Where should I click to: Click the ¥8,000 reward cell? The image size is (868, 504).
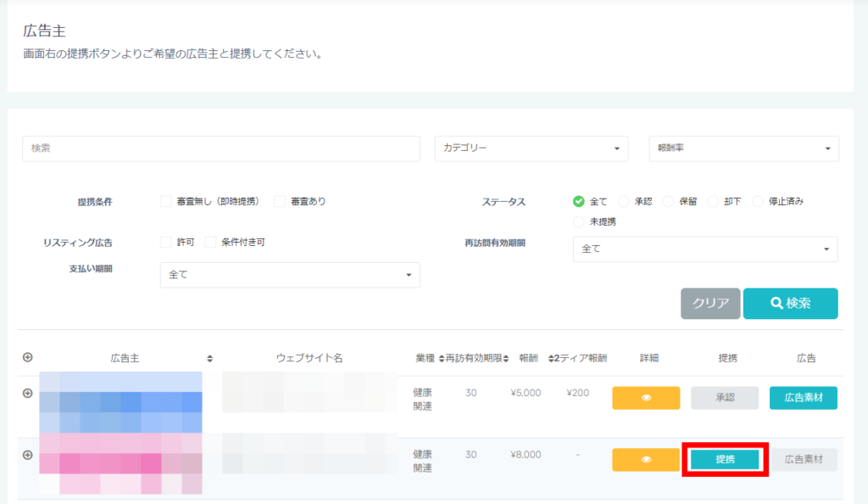(526, 454)
